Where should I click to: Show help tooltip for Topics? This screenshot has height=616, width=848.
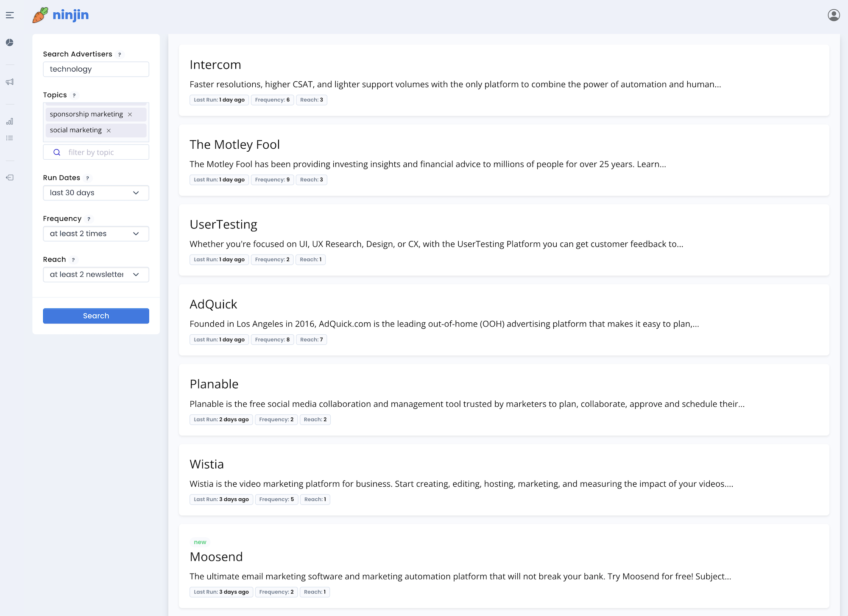[x=74, y=95]
